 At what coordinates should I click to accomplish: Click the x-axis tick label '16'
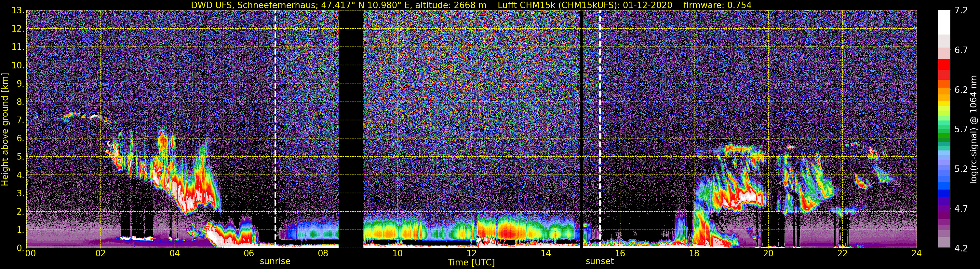pyautogui.click(x=620, y=254)
